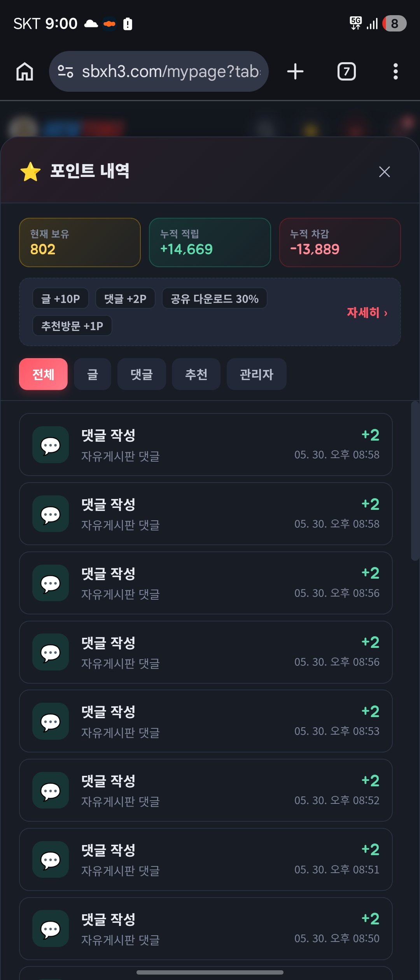Open the 댓글 작성 entry from 08:53
420x980 pixels.
coord(206,721)
